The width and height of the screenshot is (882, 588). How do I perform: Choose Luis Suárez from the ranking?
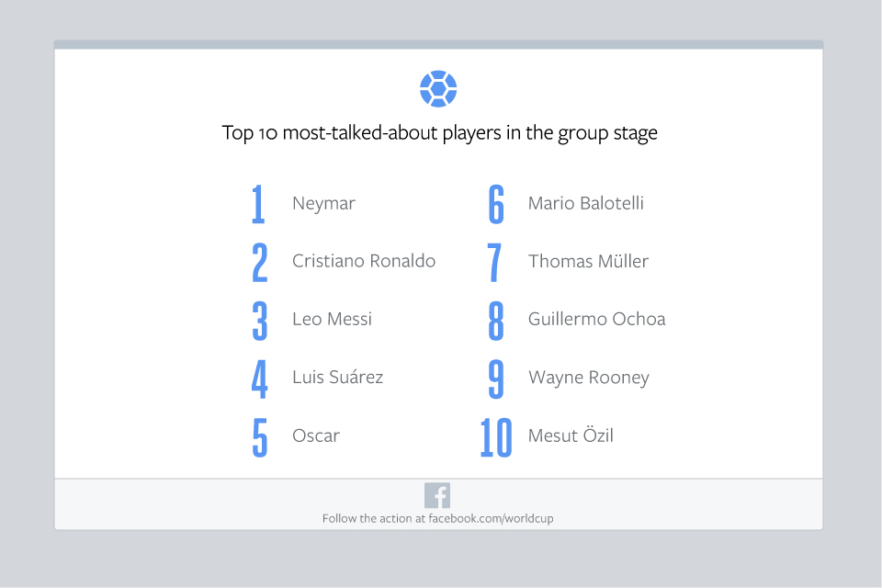(x=337, y=377)
